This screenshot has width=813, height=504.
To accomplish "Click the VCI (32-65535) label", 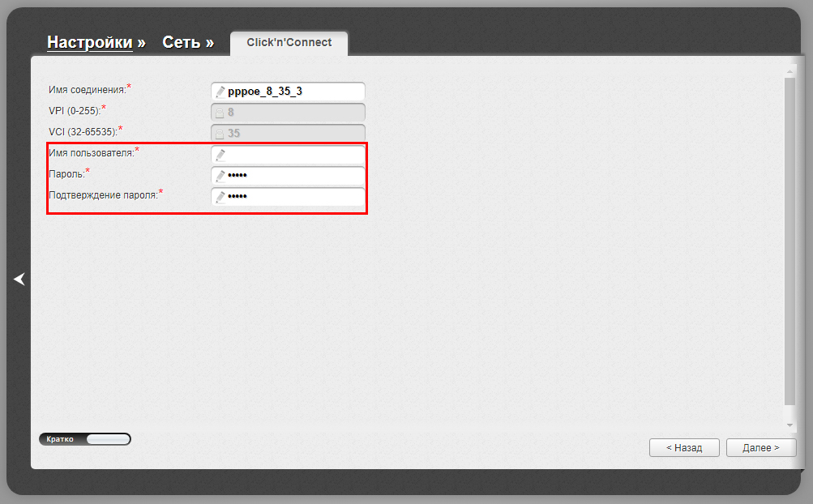I will [83, 132].
